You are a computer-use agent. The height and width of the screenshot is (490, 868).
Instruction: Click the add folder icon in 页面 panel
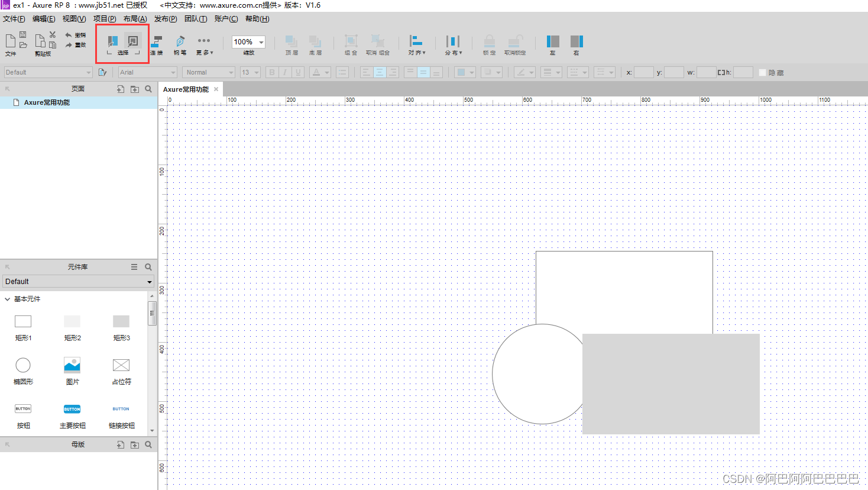135,89
